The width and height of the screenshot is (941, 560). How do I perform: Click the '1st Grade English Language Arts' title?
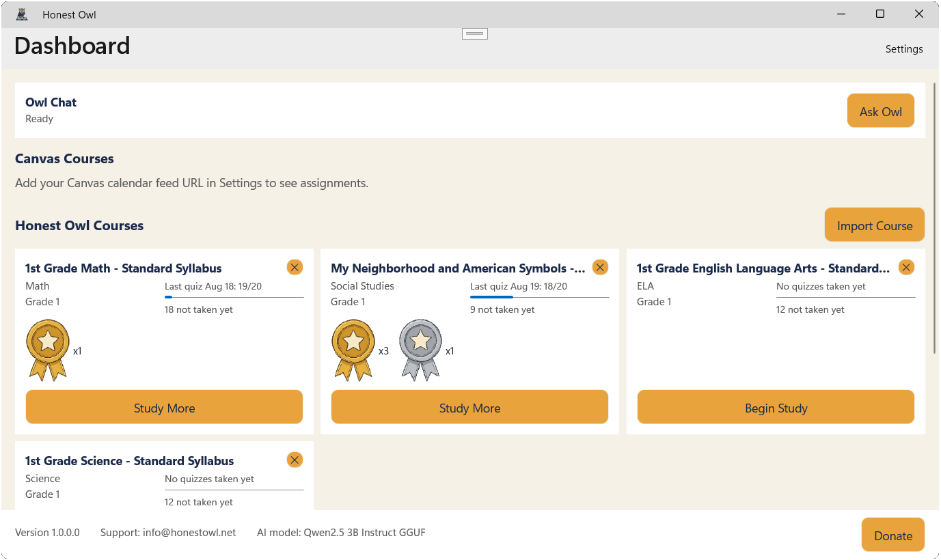763,268
